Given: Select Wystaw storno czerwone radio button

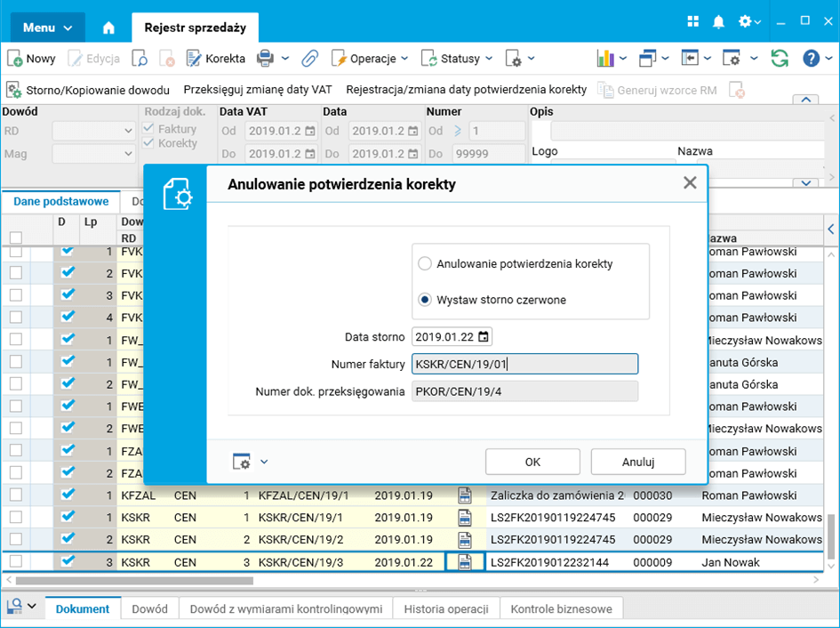Looking at the screenshot, I should pos(425,300).
